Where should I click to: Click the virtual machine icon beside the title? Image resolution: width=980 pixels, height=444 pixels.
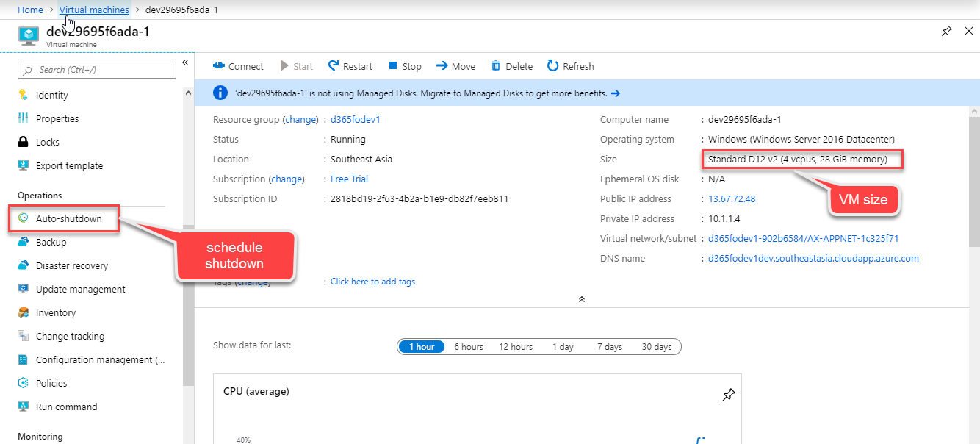(29, 35)
